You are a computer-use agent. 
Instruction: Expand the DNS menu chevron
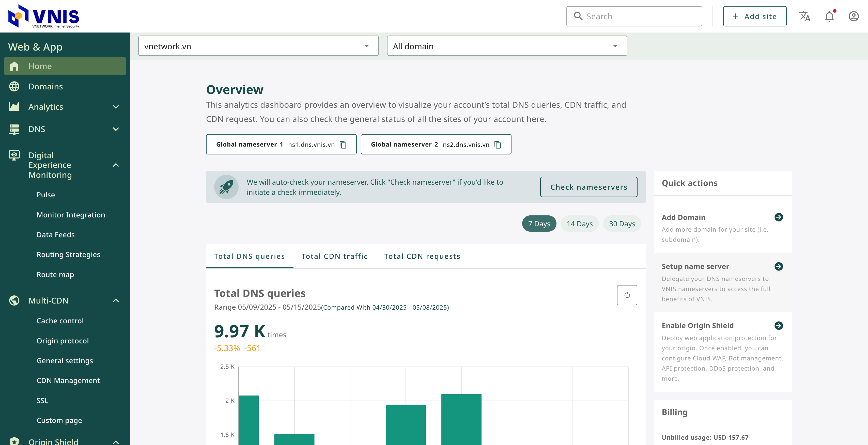[x=116, y=129]
